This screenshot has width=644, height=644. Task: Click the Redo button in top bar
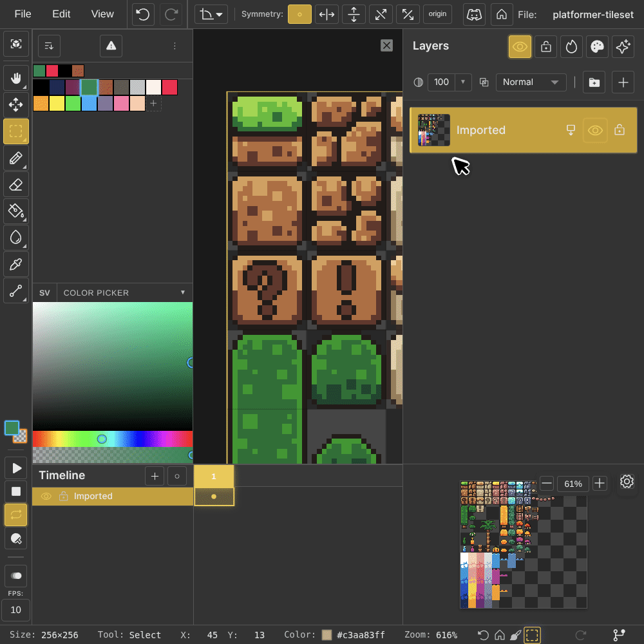[171, 14]
